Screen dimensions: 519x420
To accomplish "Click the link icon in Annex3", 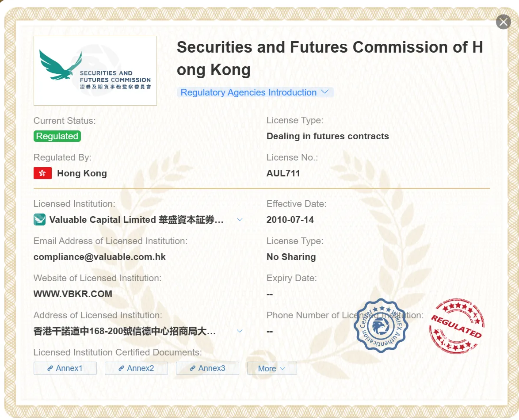I will click(x=192, y=368).
